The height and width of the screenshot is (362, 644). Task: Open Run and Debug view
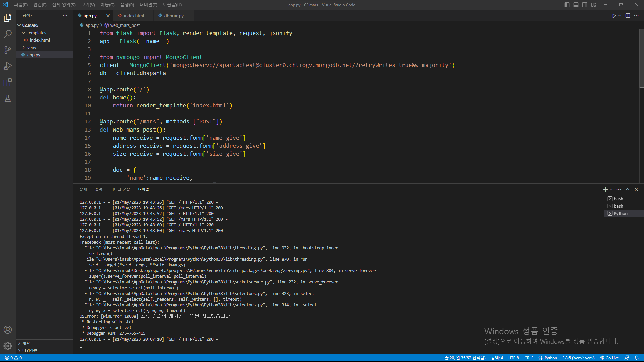[x=8, y=66]
